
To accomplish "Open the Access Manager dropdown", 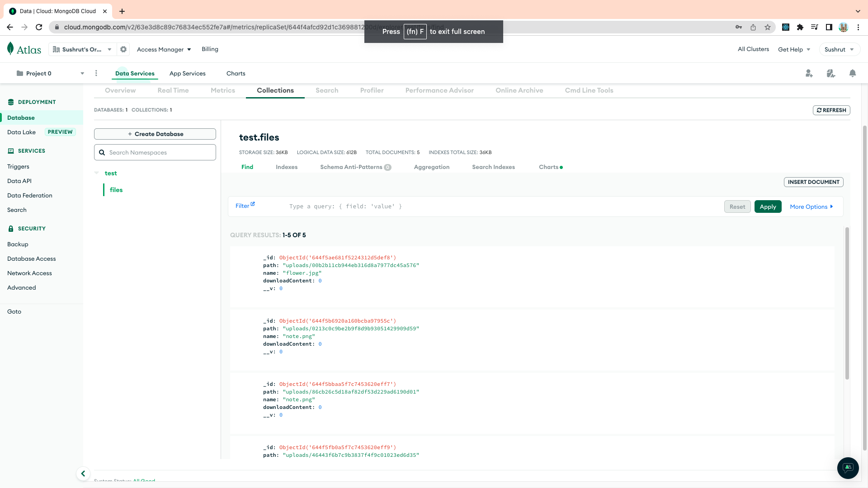I will click(164, 49).
